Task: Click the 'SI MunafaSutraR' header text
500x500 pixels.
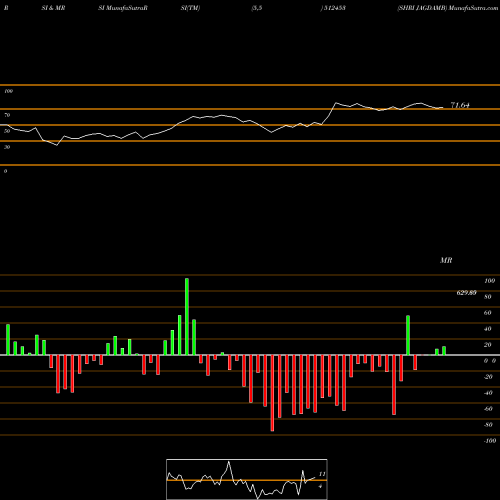Action: [123, 8]
